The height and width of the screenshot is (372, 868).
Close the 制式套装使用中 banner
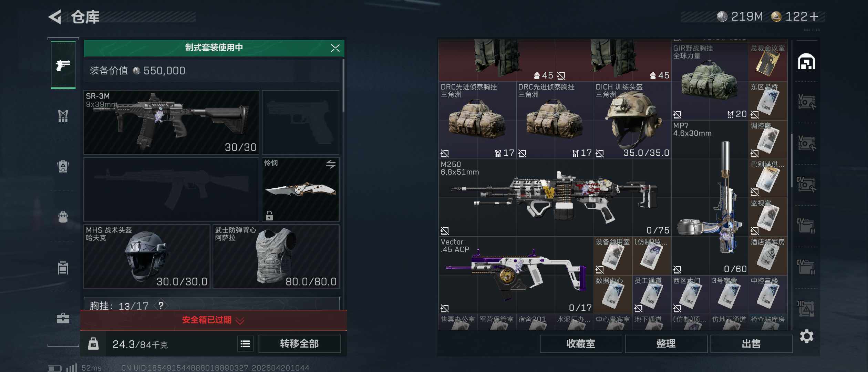point(335,48)
